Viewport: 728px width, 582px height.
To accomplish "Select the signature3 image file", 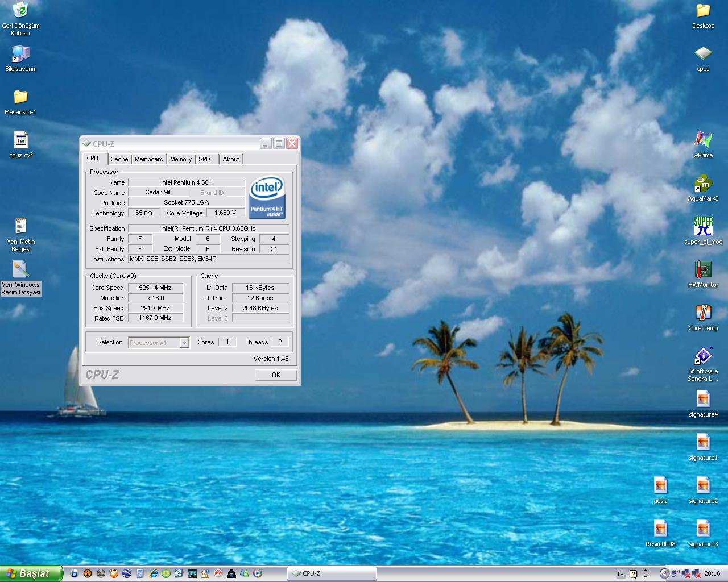I will pos(703,534).
